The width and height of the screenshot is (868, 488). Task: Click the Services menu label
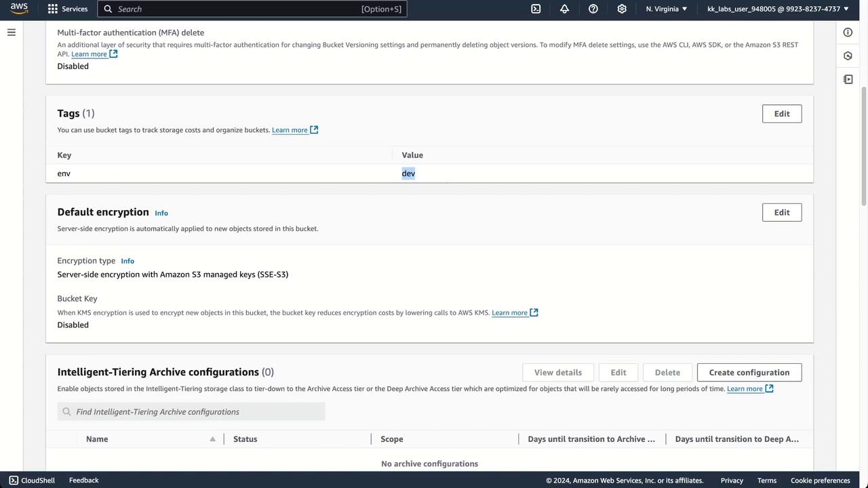pyautogui.click(x=75, y=9)
